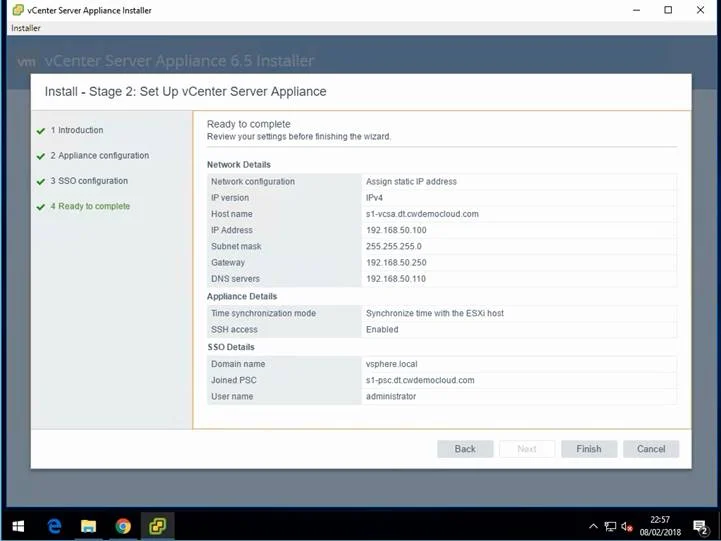
Task: Click the Network Details section heading
Action: coord(239,165)
